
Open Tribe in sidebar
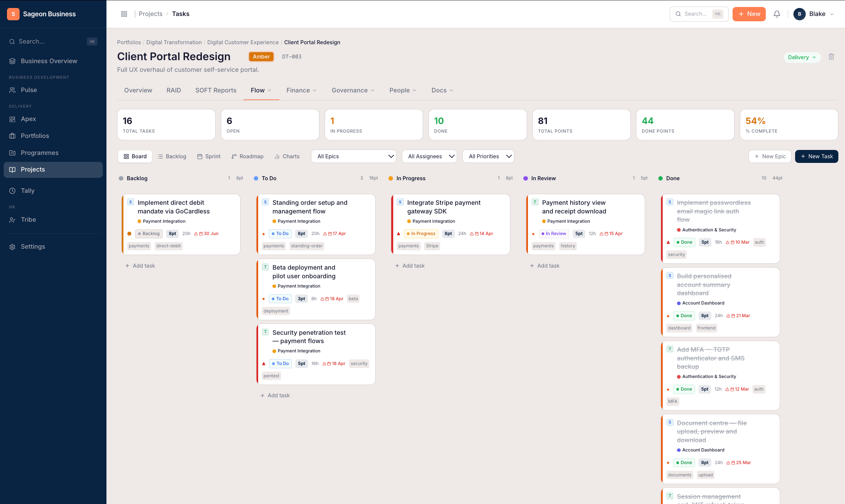click(53, 220)
